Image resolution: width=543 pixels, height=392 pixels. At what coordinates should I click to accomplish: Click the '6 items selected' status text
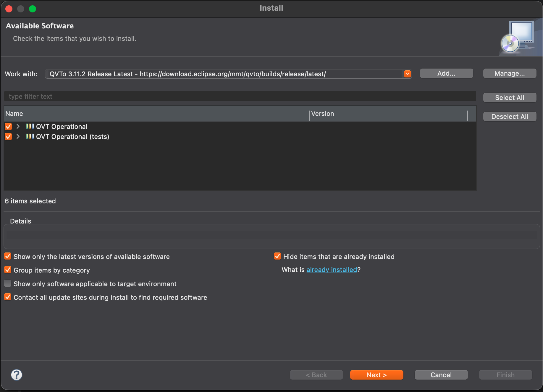pyautogui.click(x=30, y=201)
